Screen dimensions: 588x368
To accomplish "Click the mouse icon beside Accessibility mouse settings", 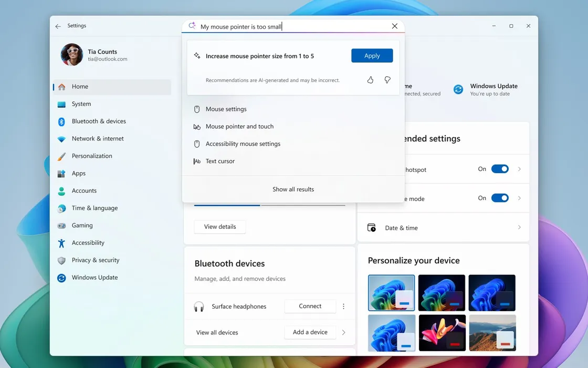I will tap(197, 144).
